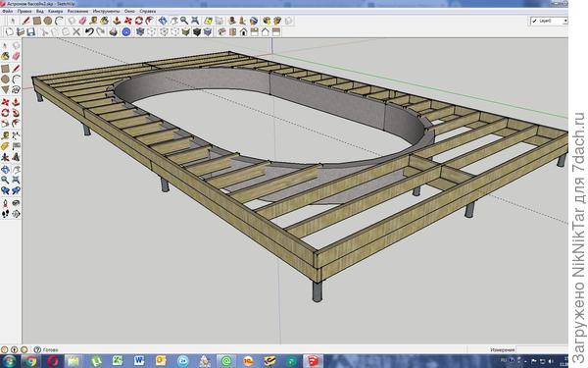Switch to Front view house icon
Image resolution: width=588 pixels, height=368 pixels.
(244, 32)
